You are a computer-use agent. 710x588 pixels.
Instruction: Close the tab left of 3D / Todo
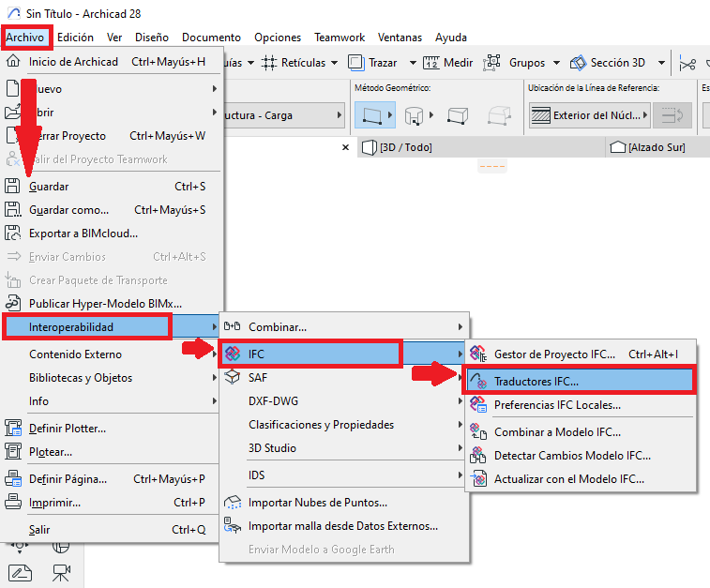tap(345, 147)
